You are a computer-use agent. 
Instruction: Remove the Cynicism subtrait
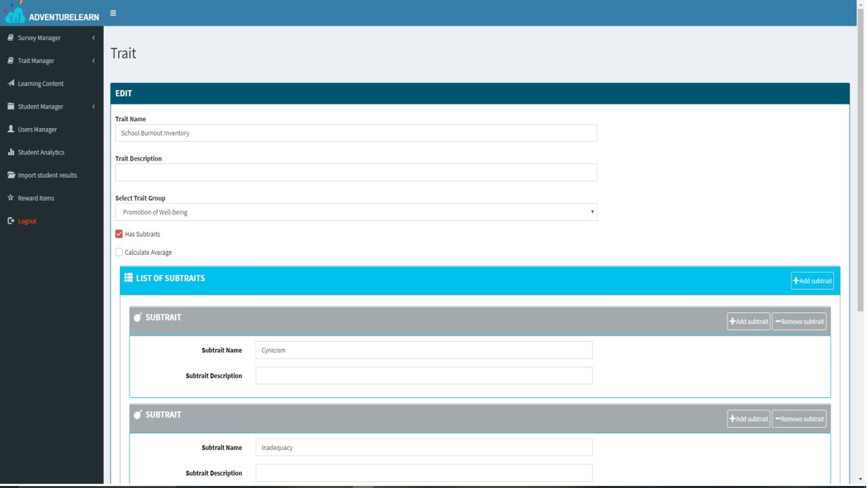[x=799, y=321]
